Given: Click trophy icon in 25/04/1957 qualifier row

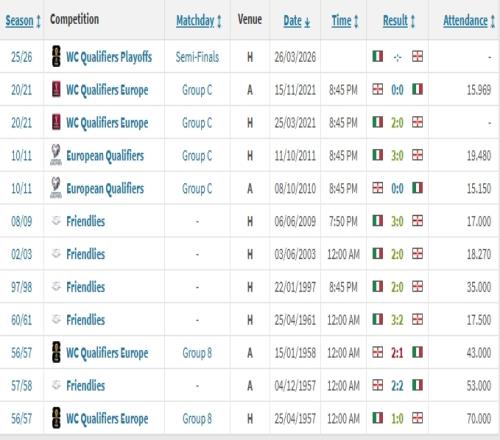Looking at the screenshot, I should tap(56, 417).
